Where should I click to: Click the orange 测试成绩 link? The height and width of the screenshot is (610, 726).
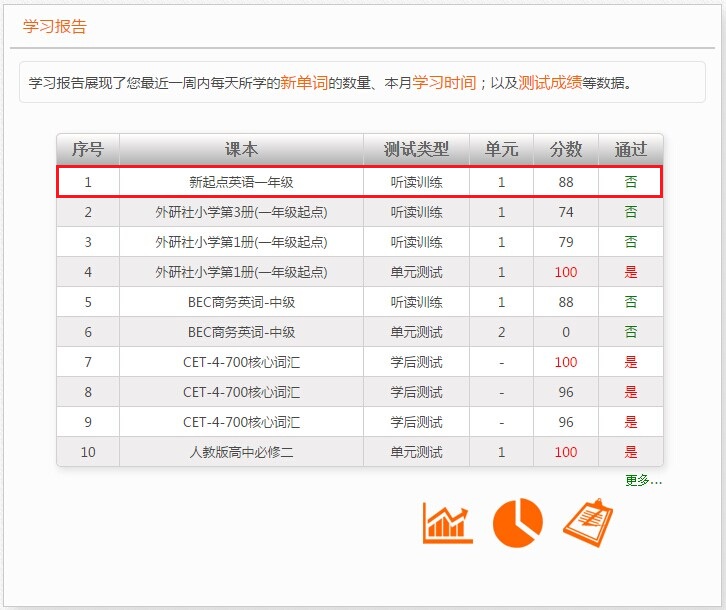(x=550, y=82)
